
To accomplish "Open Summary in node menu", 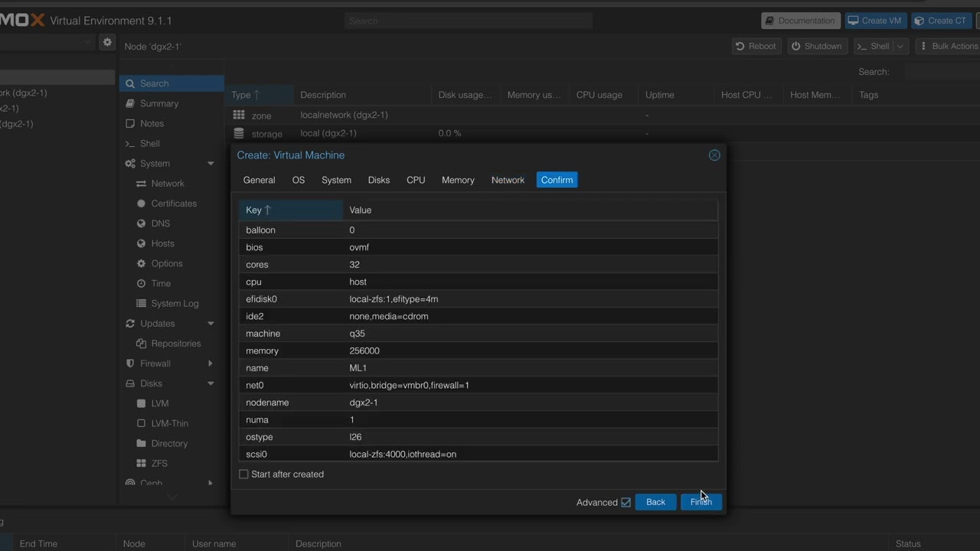I will point(171,103).
